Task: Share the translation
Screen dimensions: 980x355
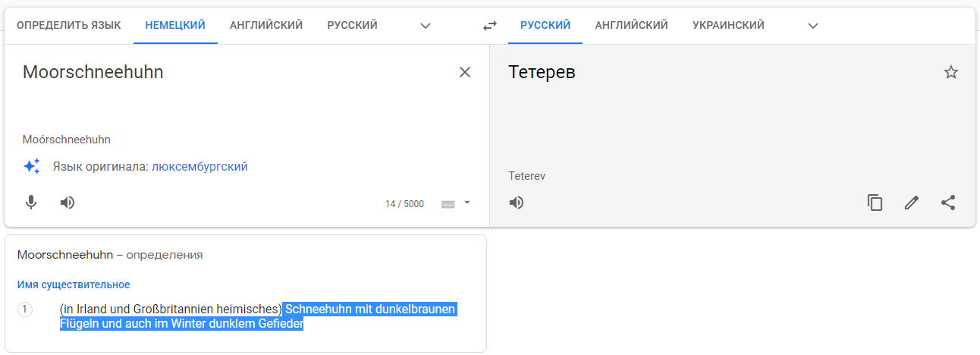Action: coord(948,203)
